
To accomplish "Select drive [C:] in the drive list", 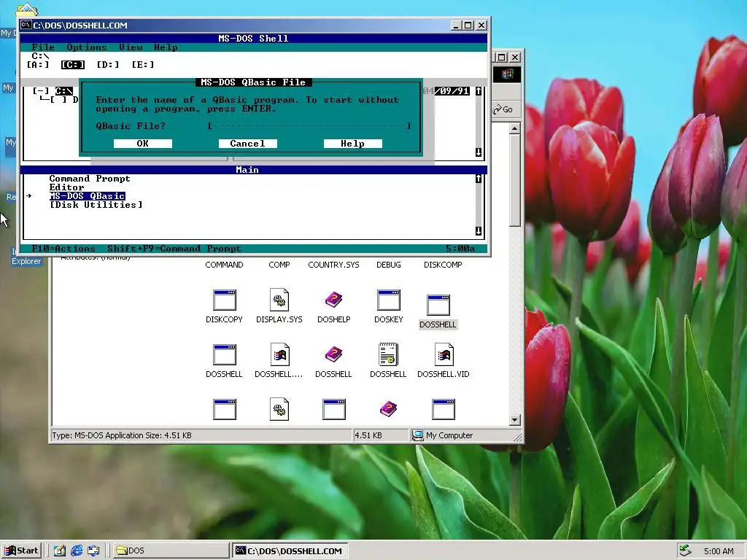I will (x=73, y=64).
